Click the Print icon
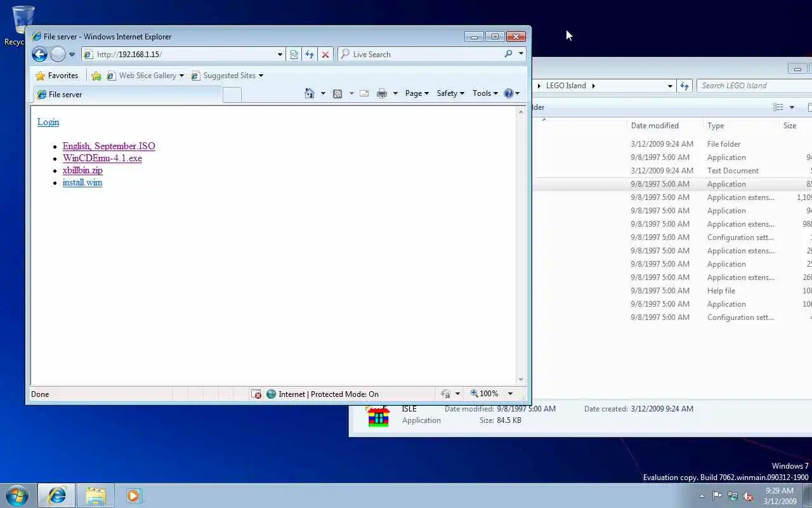Screen dimensions: 812x508 coord(381,93)
